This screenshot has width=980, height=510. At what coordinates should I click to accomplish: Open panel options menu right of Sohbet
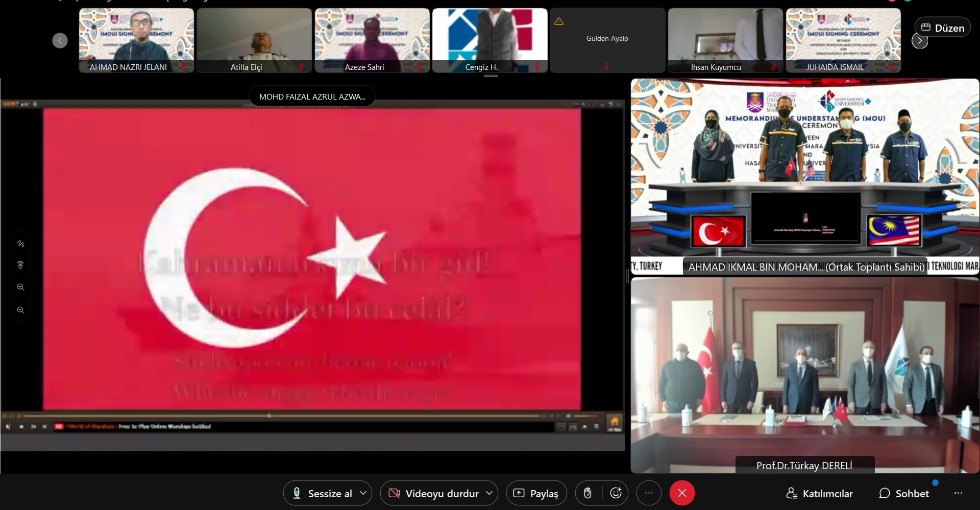[958, 493]
